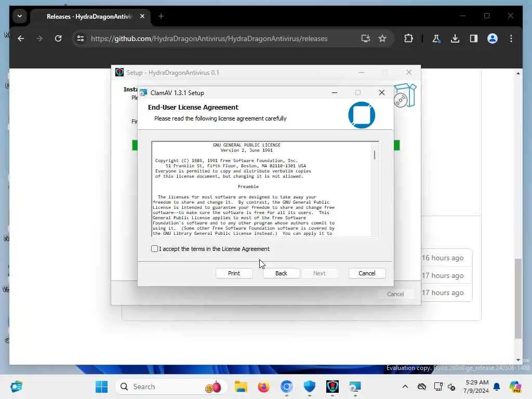Cancel the HydraDragonAntivirus Setup window
The width and height of the screenshot is (532, 399).
395,294
